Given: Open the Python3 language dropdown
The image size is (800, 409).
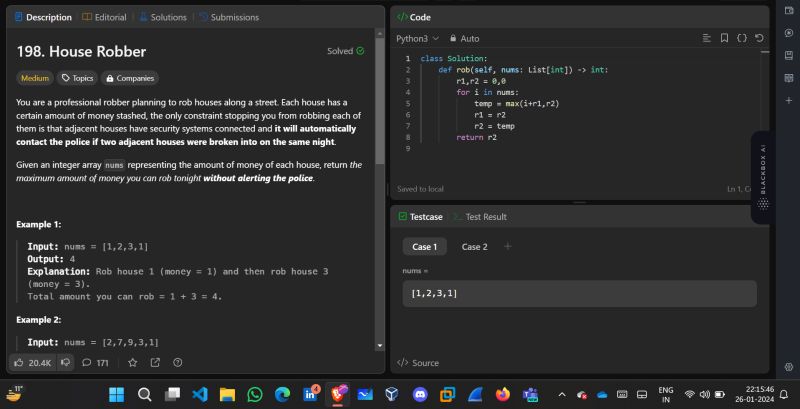Looking at the screenshot, I should pyautogui.click(x=417, y=38).
